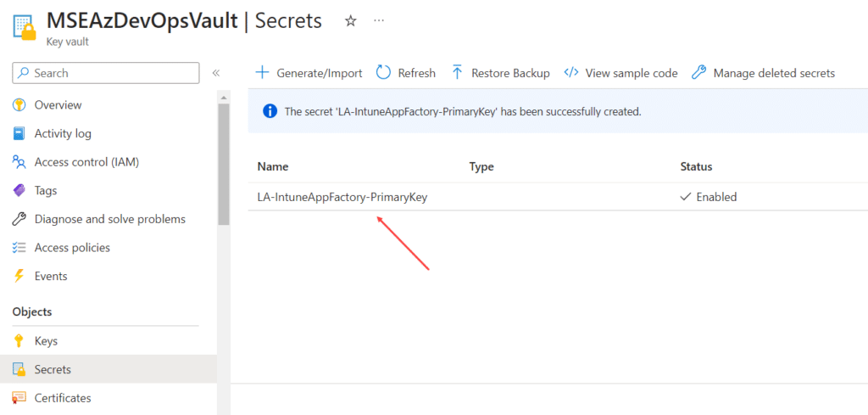The height and width of the screenshot is (415, 868).
Task: Open the more options ellipsis menu
Action: point(379,20)
